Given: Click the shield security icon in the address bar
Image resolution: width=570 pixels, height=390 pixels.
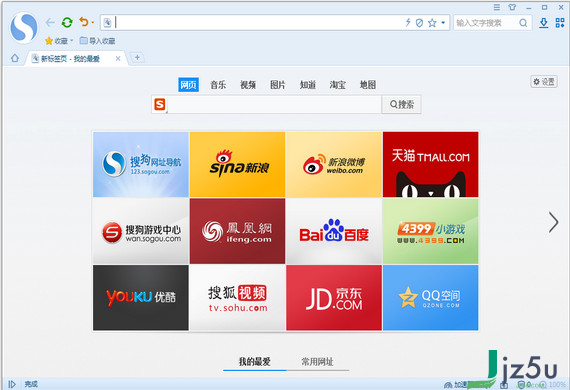Looking at the screenshot, I should [419, 23].
